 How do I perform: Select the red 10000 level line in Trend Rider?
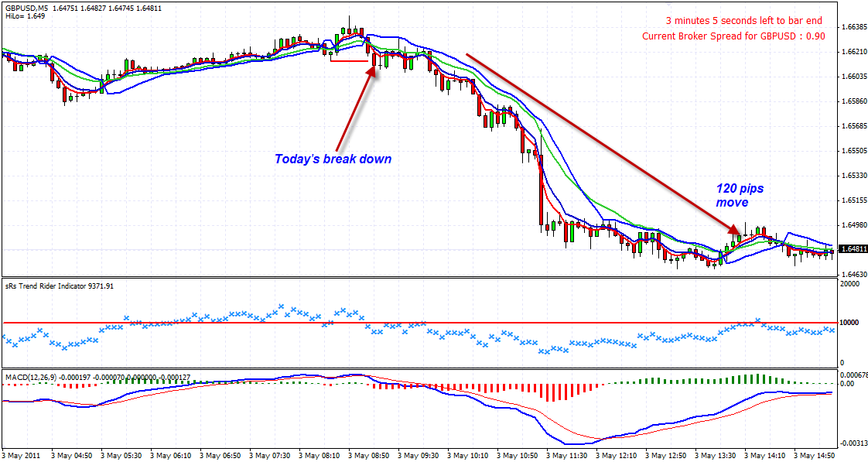(x=464, y=322)
